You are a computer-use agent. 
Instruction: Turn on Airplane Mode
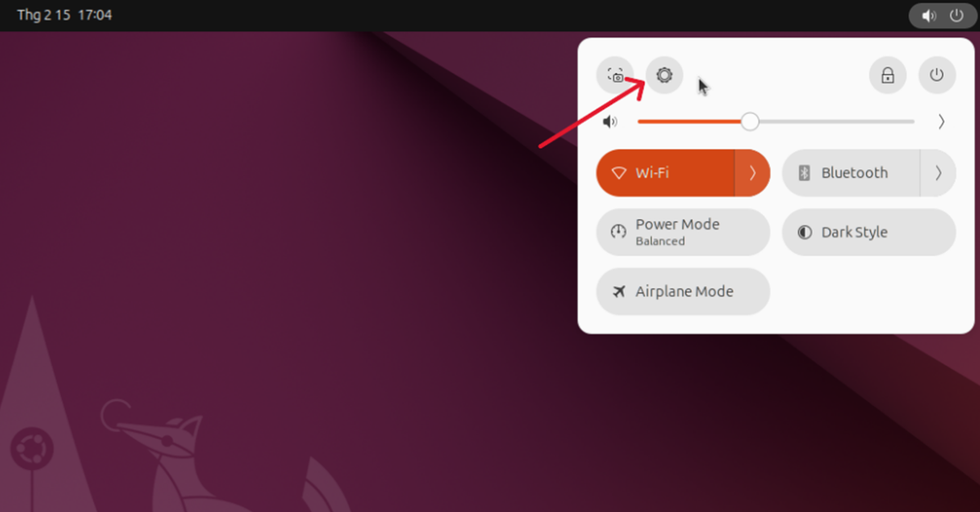click(x=683, y=292)
